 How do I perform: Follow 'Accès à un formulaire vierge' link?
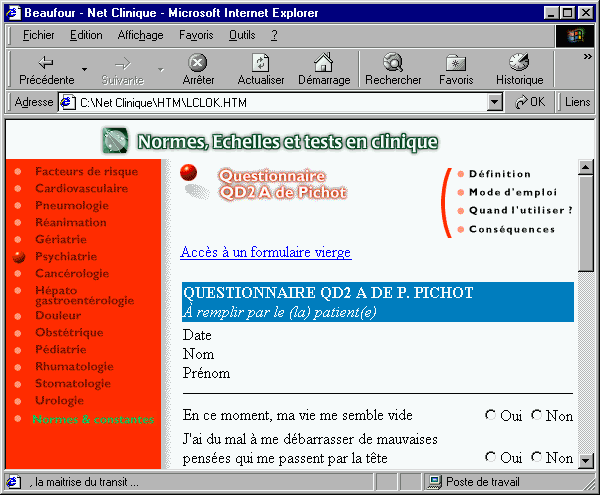(x=266, y=252)
